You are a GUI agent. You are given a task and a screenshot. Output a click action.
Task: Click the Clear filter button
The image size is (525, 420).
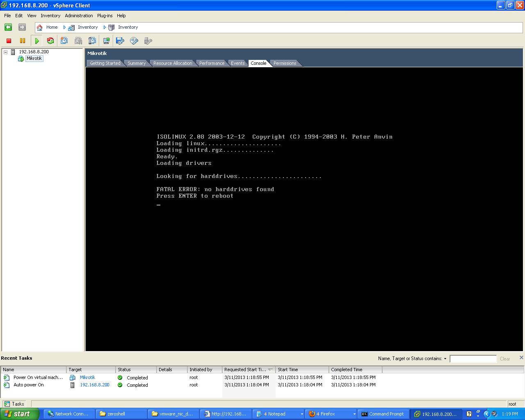click(505, 359)
